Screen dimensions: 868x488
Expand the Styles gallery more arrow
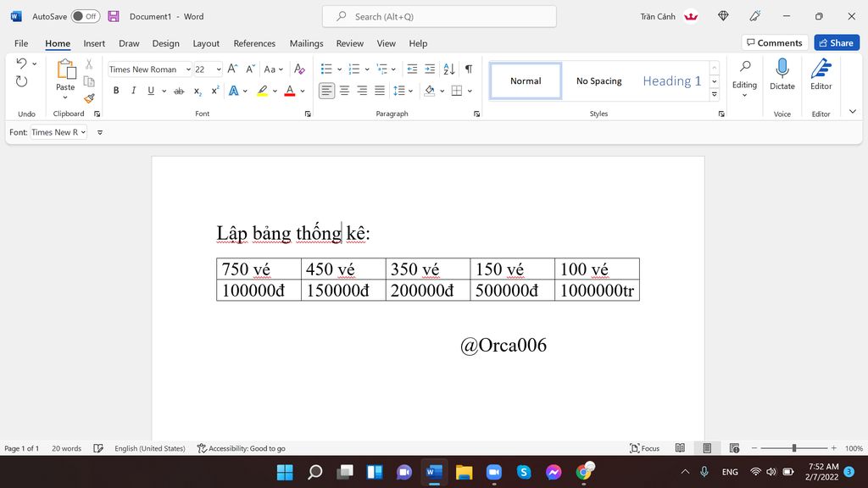714,95
